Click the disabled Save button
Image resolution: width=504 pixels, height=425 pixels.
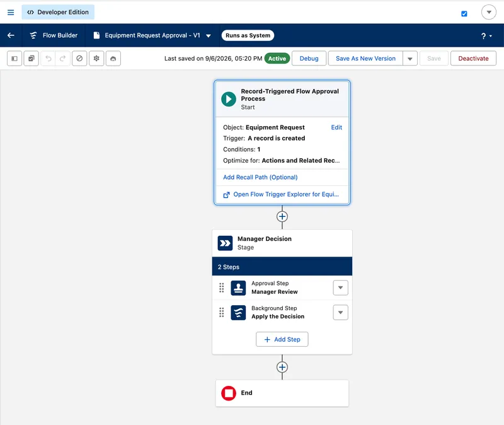434,59
